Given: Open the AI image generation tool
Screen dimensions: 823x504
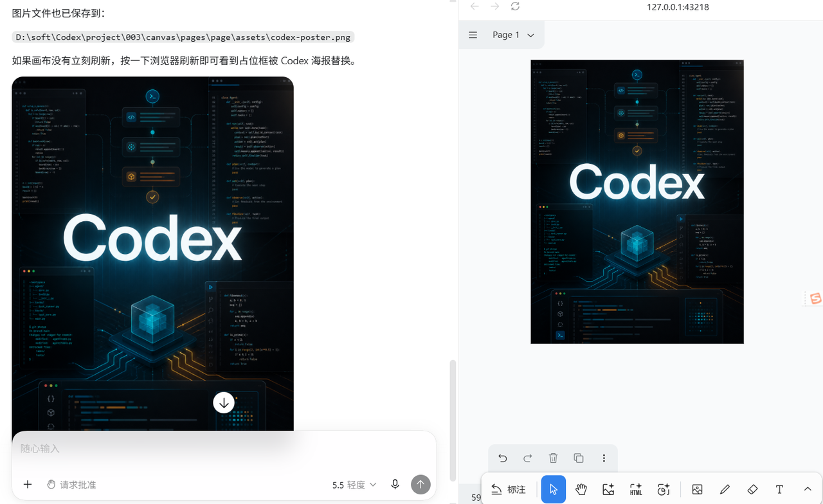Looking at the screenshot, I should tap(608, 490).
